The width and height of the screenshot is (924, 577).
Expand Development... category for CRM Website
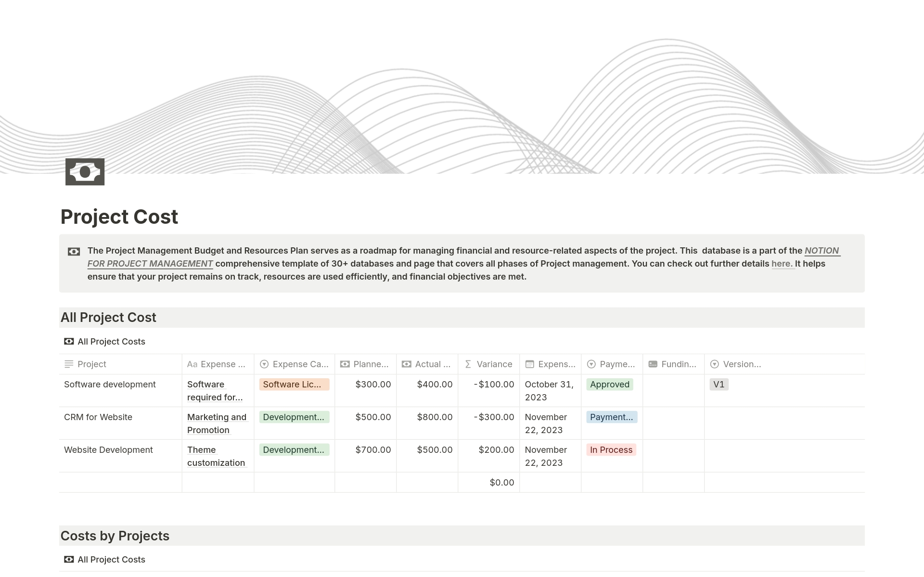coord(293,416)
